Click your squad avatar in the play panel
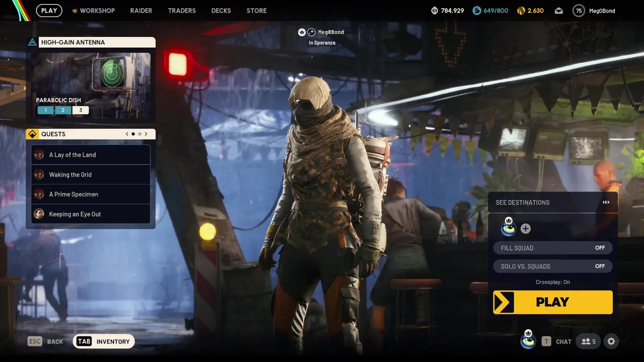The height and width of the screenshot is (362, 644). [x=509, y=228]
